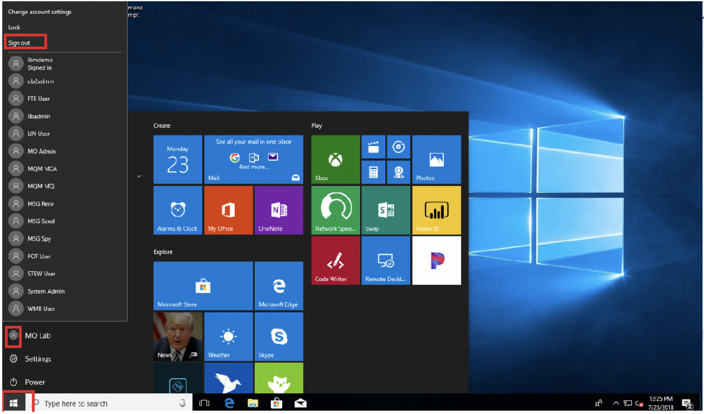
Task: Launch the Microsoft Edge tile
Action: (279, 286)
